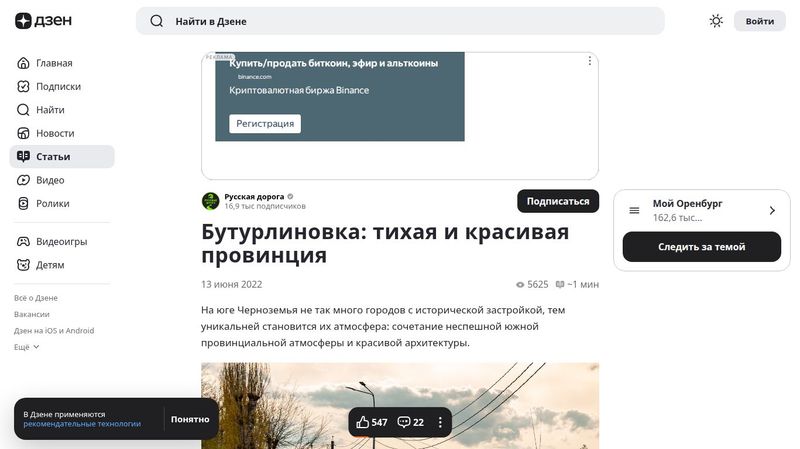The width and height of the screenshot is (800, 449).
Task: Open more actions in floating reaction bar
Action: coord(440,422)
